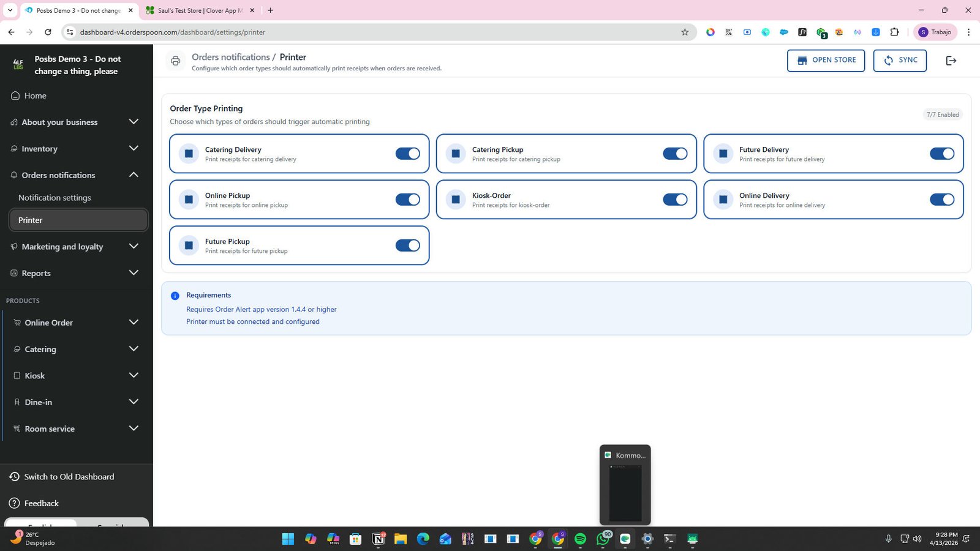Screen dimensions: 980x551
Task: Open browser Extensions puzzle icon
Action: [x=894, y=32]
